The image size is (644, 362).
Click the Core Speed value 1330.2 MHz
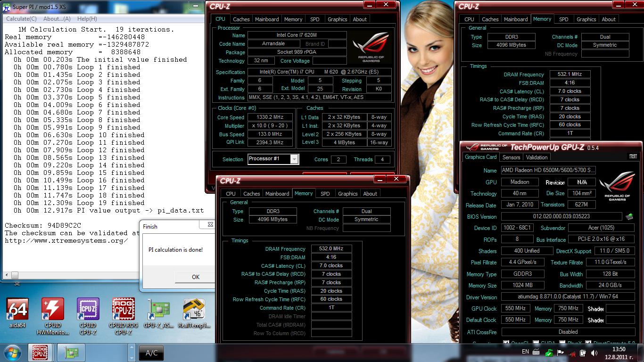270,117
